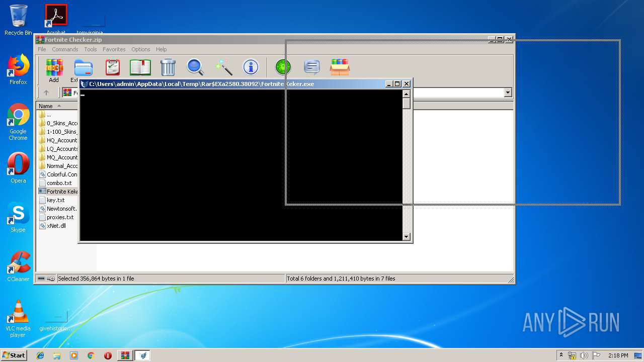Screen dimensions: 644x362
Task: Click the drive icon in WinRAR status bar
Action: [42, 279]
